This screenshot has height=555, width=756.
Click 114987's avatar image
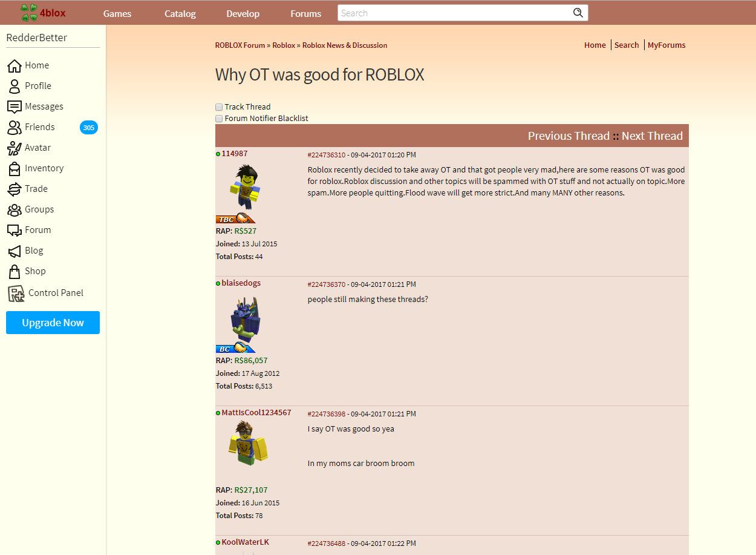[244, 186]
